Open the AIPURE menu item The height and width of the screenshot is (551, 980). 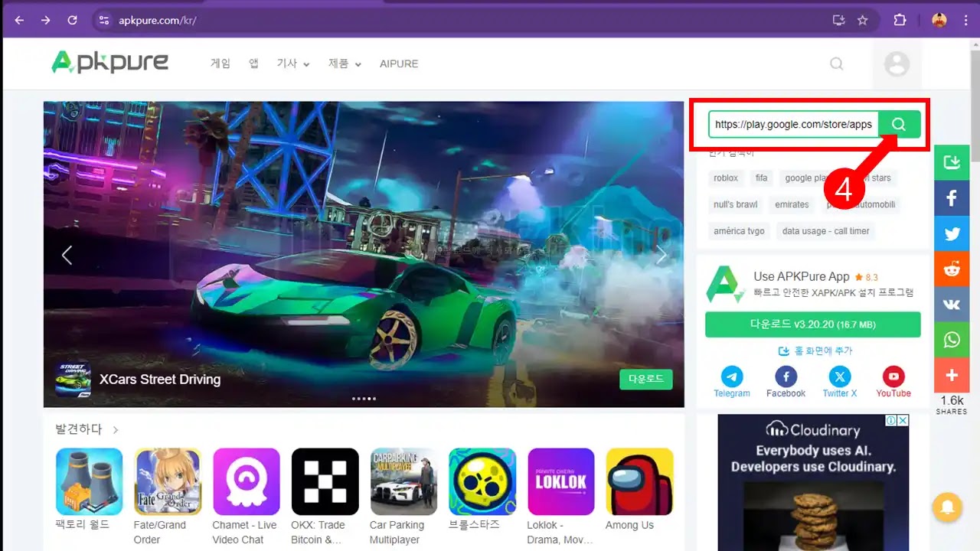tap(399, 64)
